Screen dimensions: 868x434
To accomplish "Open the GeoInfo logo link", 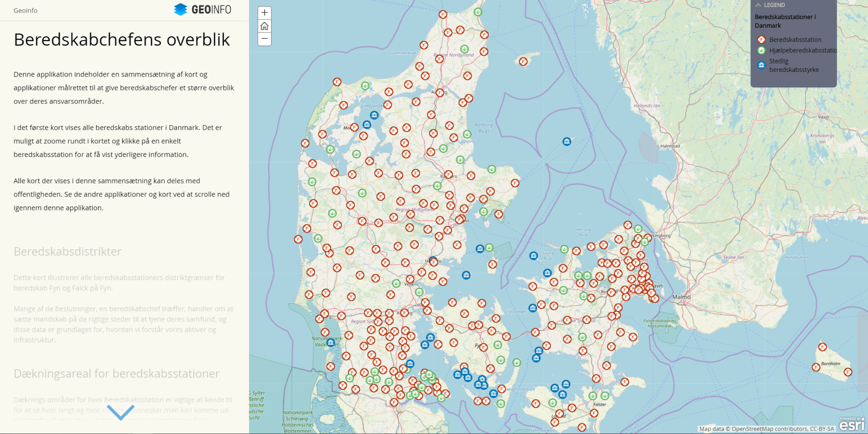I will click(203, 10).
